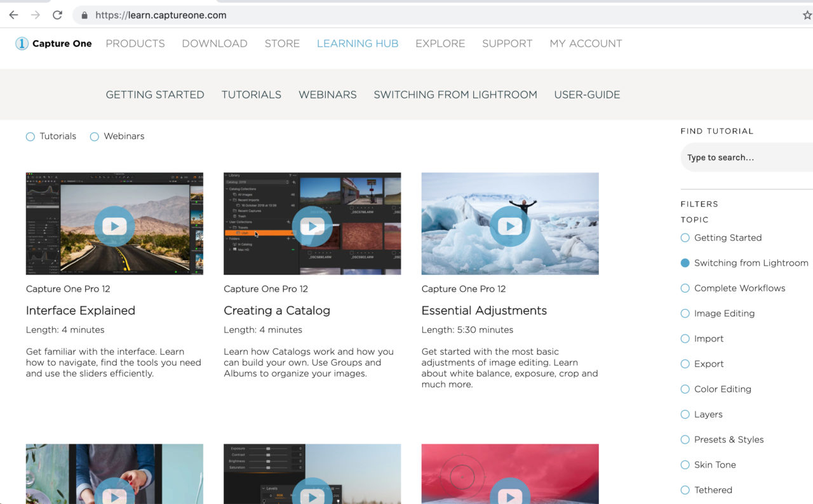Open the PRODUCTS menu
Screen dimensions: 813x504
point(135,44)
